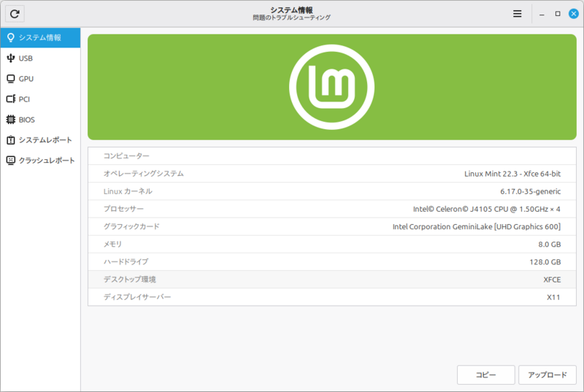Minimize the システム情報 window
The width and height of the screenshot is (584, 392).
coord(542,14)
